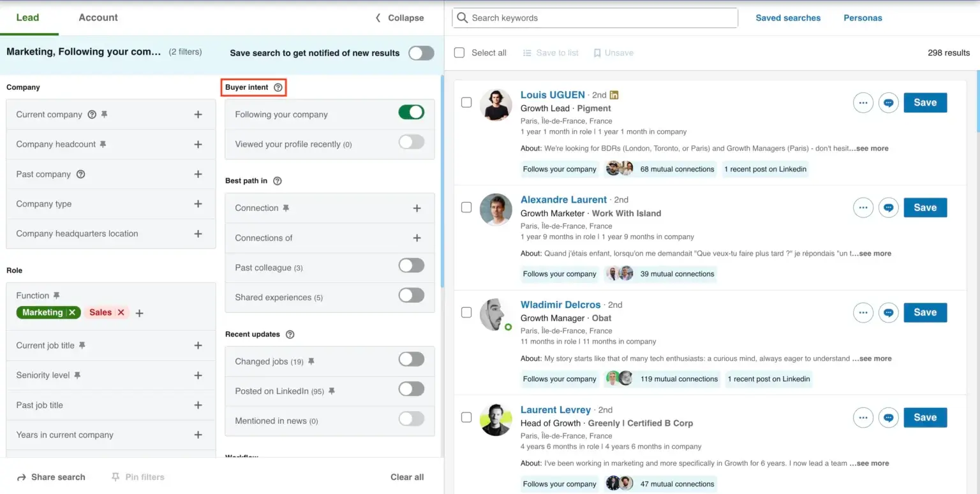Expand see more on Wladimir Delcros About
980x494 pixels.
(874, 358)
